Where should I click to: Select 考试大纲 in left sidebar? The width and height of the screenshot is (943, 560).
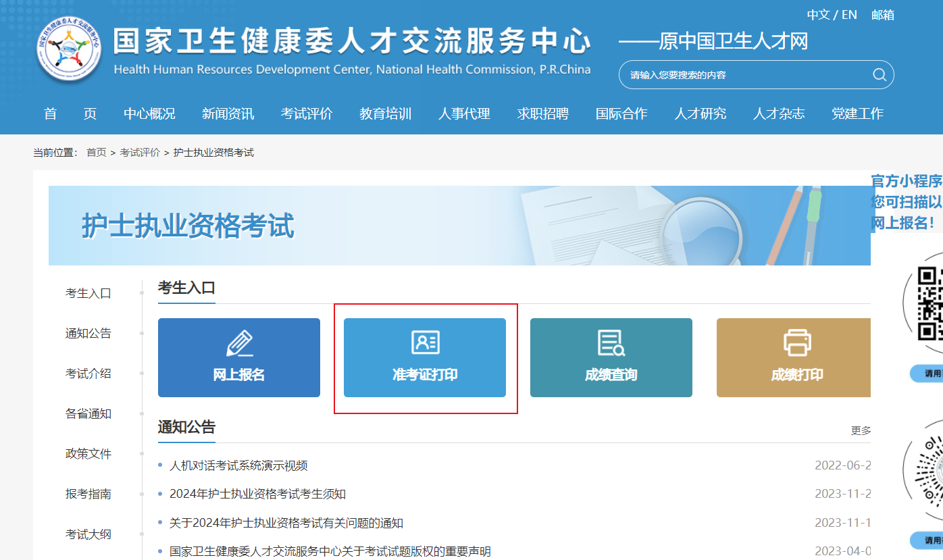(88, 534)
